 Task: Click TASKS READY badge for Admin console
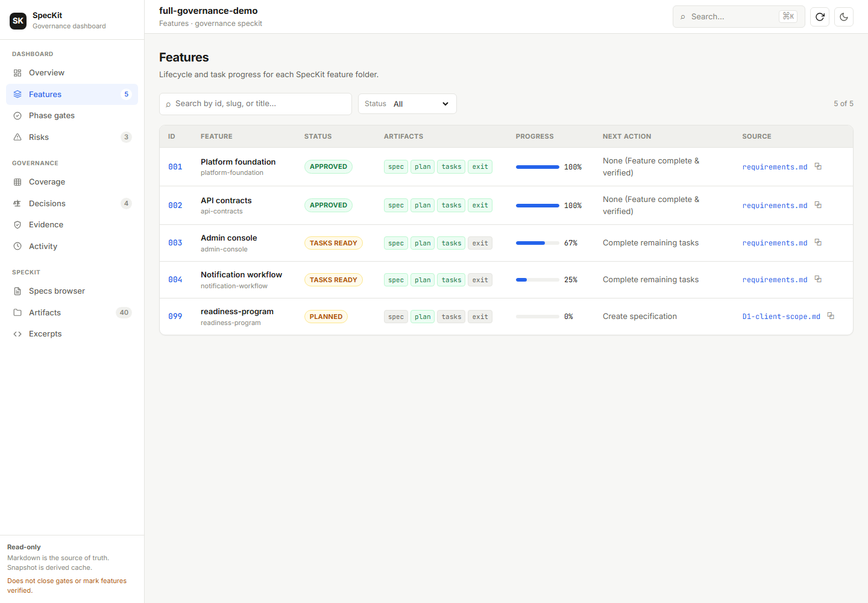coord(333,243)
